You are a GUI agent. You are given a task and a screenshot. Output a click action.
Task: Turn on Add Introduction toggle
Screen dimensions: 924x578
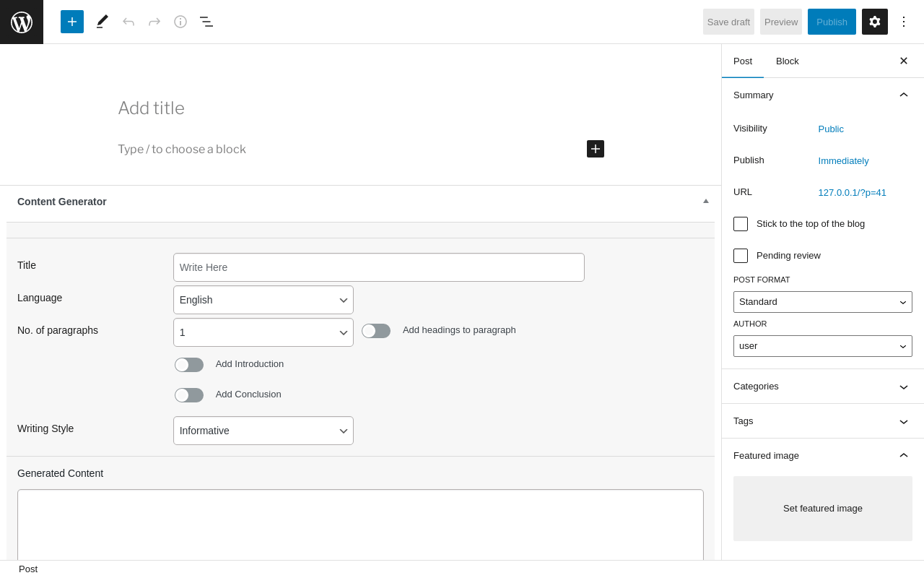(x=189, y=365)
